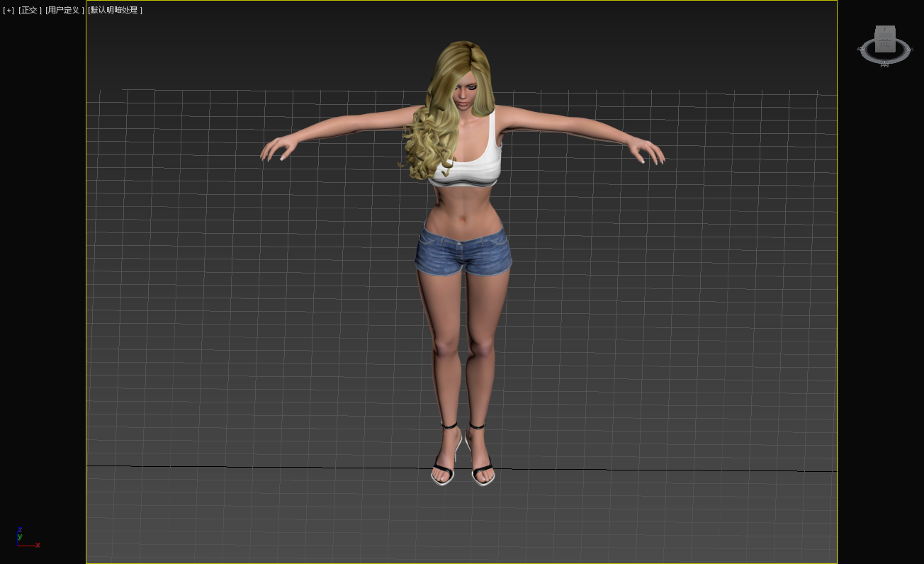Click the ViewCube front face labeled 前
This screenshot has width=924, height=564.
(884, 43)
